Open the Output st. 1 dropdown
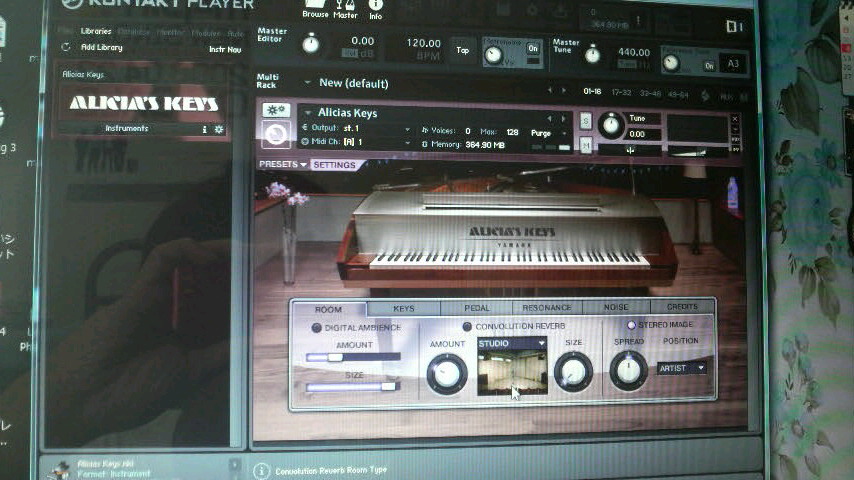854x480 pixels. (407, 129)
